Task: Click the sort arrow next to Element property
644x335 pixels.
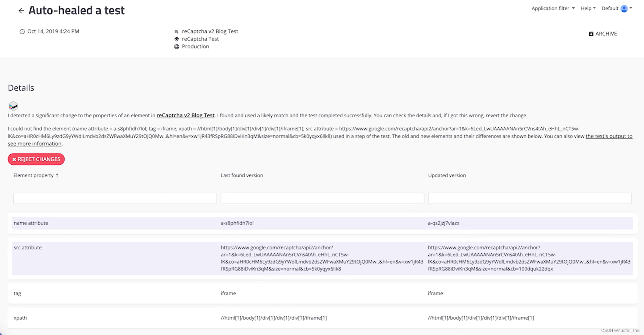Action: (x=57, y=175)
